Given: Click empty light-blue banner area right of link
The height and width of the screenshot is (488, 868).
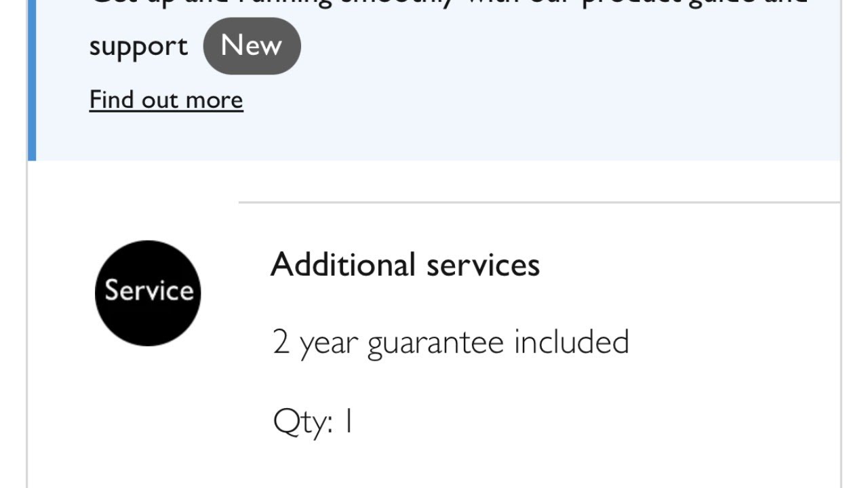Looking at the screenshot, I should click(542, 102).
